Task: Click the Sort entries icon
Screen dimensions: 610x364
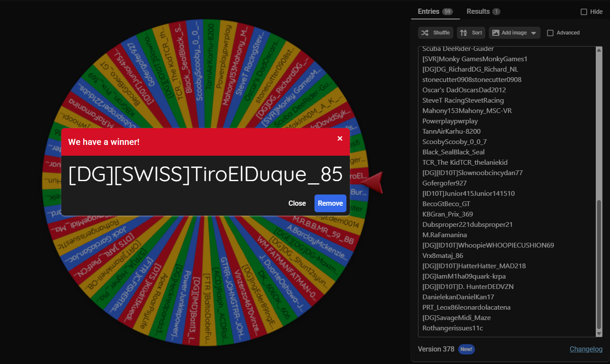Action: coord(463,33)
